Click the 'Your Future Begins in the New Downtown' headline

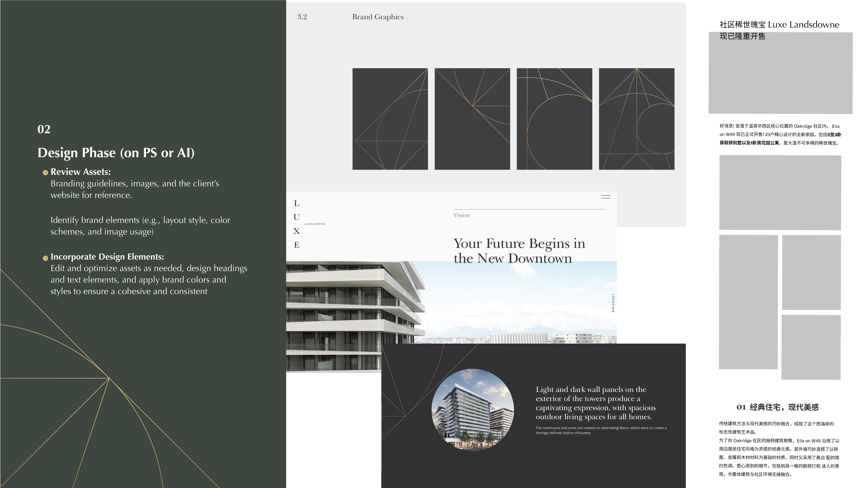(519, 251)
